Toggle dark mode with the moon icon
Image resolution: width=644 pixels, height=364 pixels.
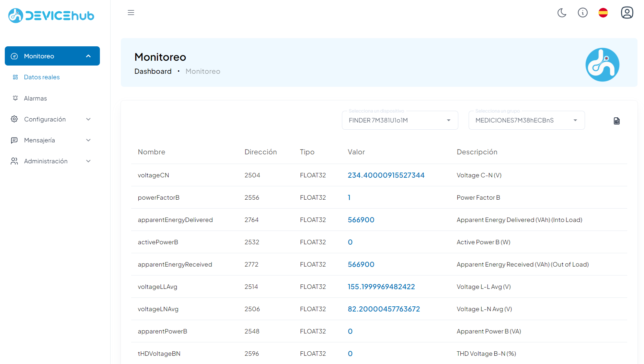[562, 12]
